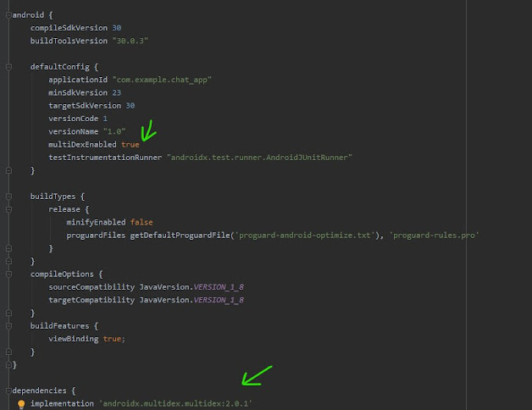532x410 pixels.
Task: Collapse the android block fold marker
Action: point(7,15)
